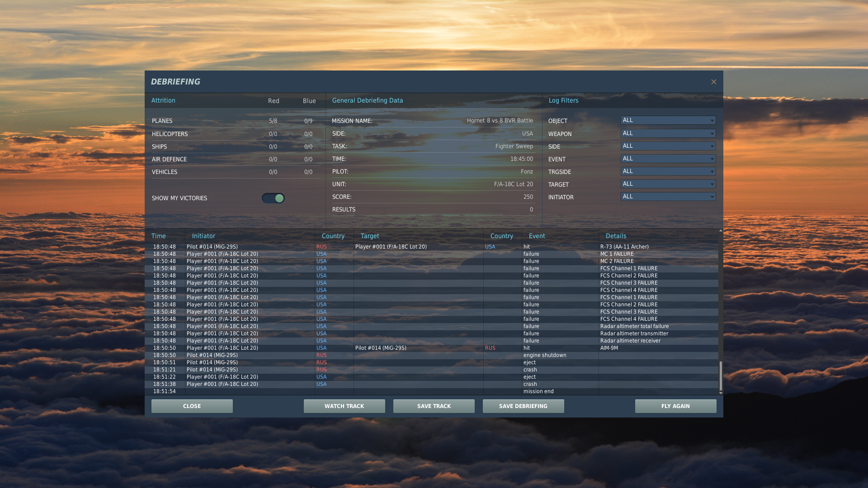The width and height of the screenshot is (868, 488).
Task: Close the Debriefing window with the X icon
Action: (713, 82)
